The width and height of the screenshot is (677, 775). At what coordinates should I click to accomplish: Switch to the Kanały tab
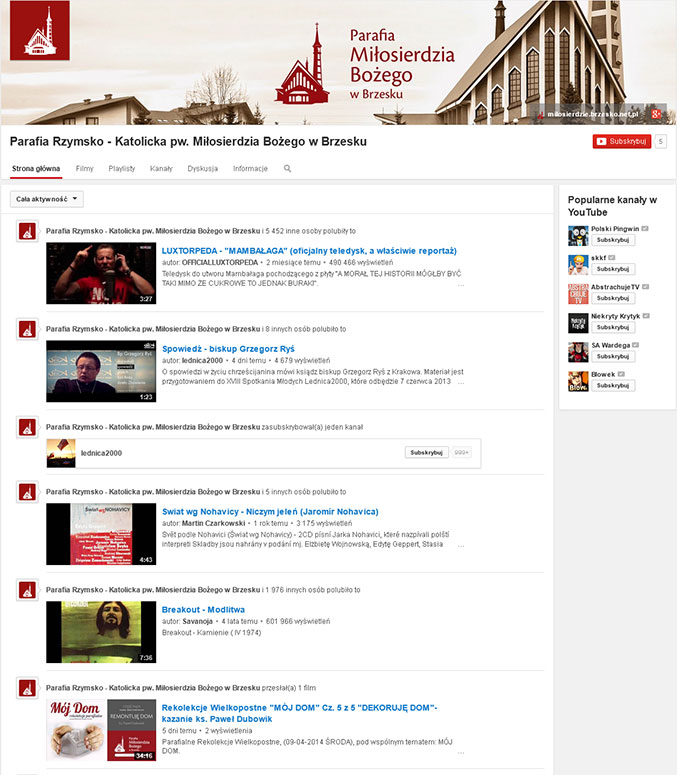pyautogui.click(x=161, y=169)
